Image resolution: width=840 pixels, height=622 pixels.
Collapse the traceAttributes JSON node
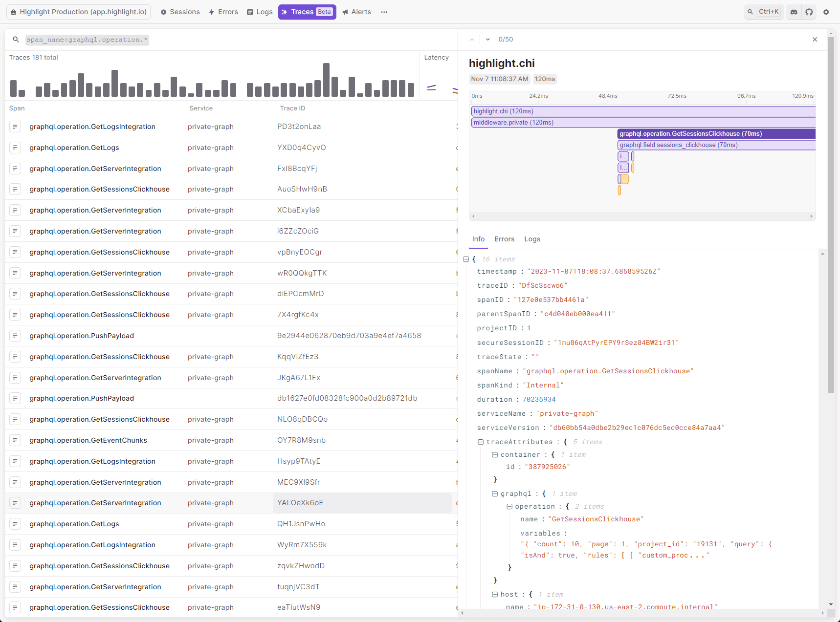pos(481,442)
